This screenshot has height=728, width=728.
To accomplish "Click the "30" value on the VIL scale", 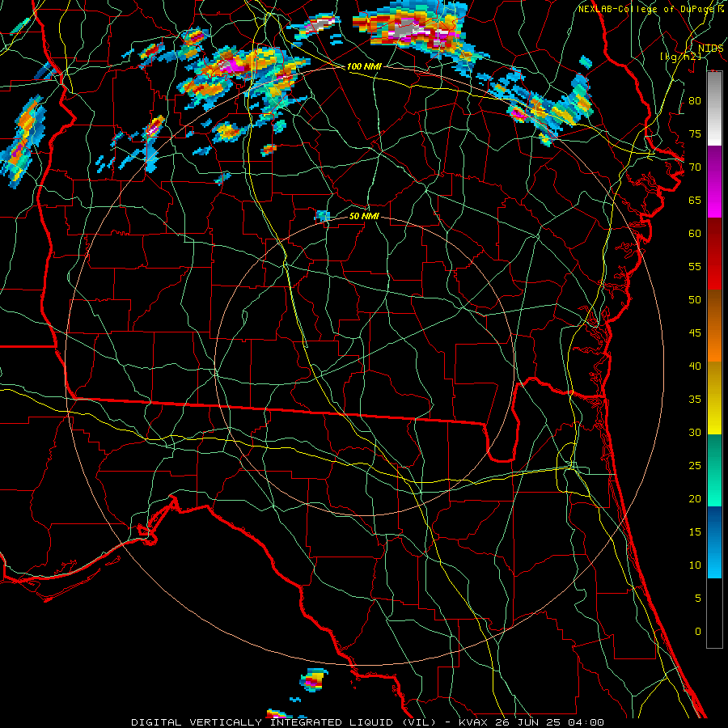I will click(x=695, y=432).
